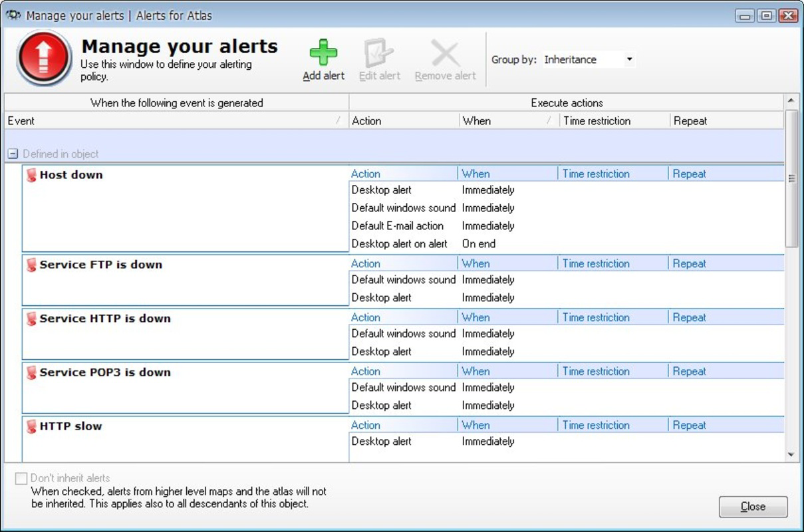Click the Time restriction subheader in HTTP slow
Image resolution: width=804 pixels, height=532 pixels.
point(596,426)
